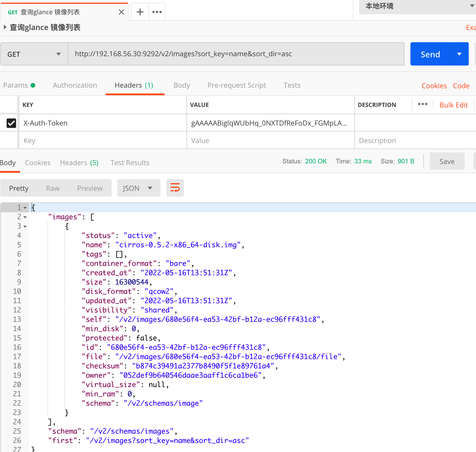Screen dimensions: 476x452
Task: Click the "visibility": "shared" line
Action: click(x=129, y=310)
